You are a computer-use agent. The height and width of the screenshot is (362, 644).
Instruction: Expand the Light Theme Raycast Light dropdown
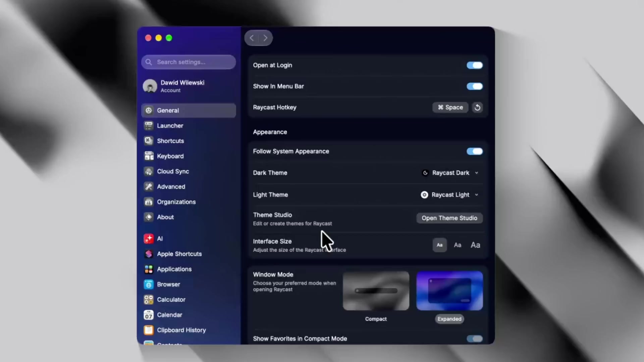450,195
